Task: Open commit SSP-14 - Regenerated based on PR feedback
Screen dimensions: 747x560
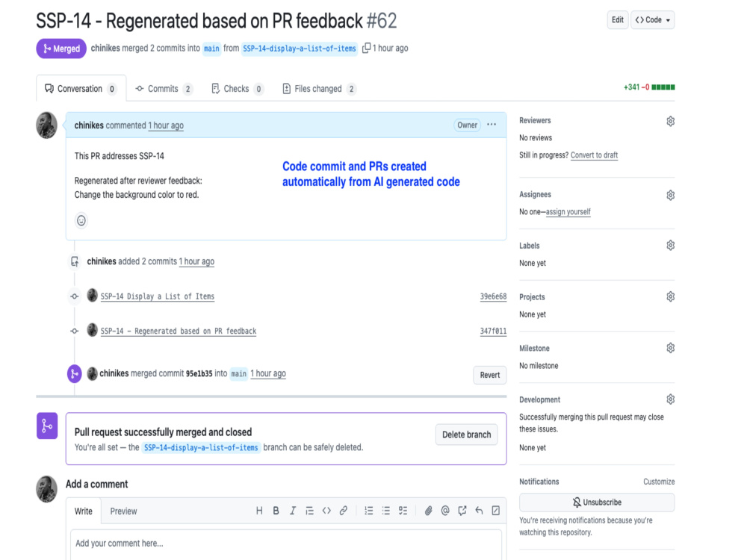Action: [x=179, y=331]
